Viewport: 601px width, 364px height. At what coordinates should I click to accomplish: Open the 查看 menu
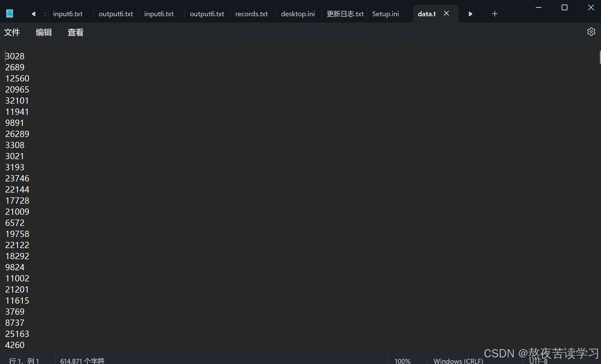pyautogui.click(x=75, y=32)
